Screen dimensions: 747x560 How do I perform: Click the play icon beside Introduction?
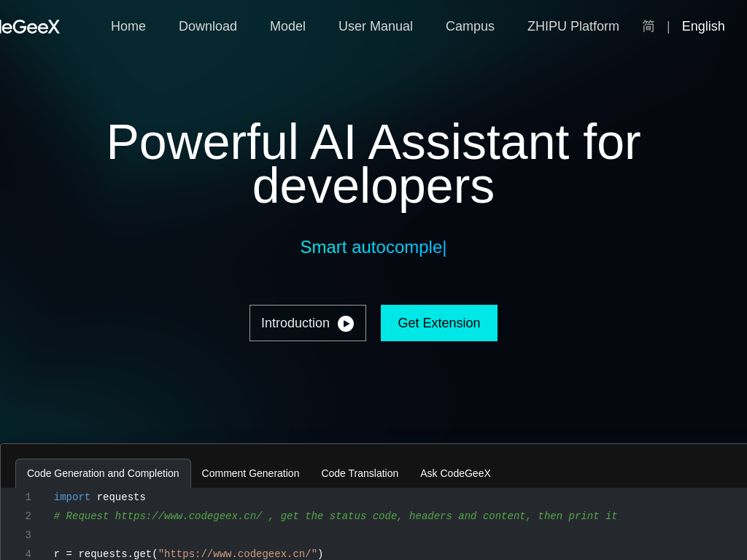click(x=346, y=324)
